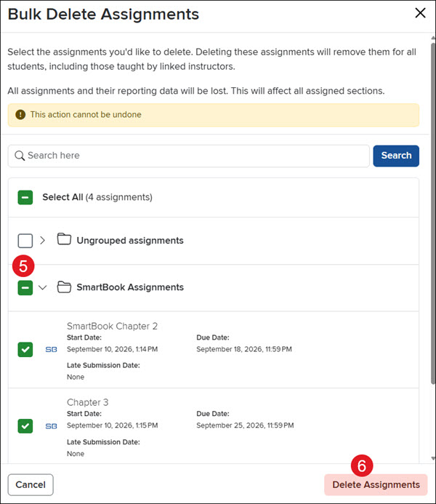
Task: Click the Delete Assignments button
Action: pos(376,484)
